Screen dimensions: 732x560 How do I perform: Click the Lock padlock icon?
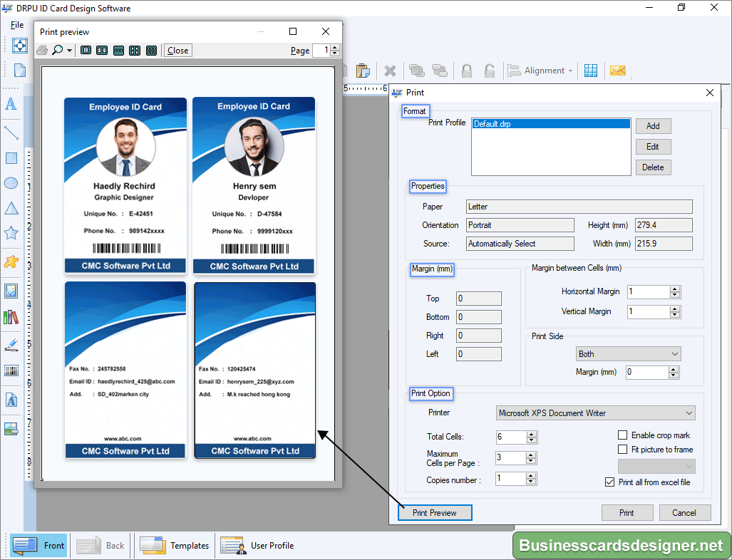466,71
